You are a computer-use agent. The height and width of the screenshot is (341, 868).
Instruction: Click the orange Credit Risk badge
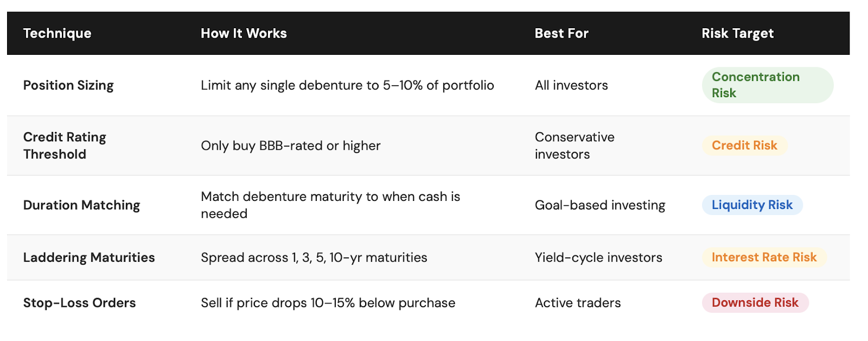[744, 146]
